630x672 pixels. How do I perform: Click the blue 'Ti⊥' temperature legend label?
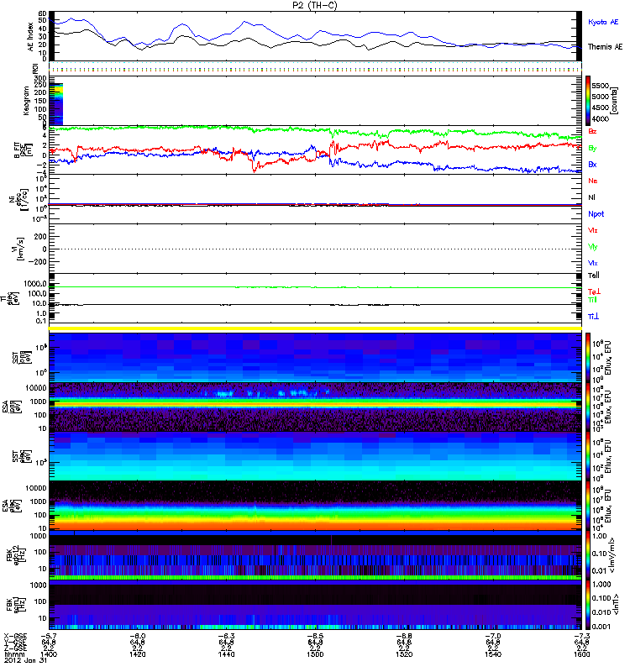pyautogui.click(x=593, y=317)
